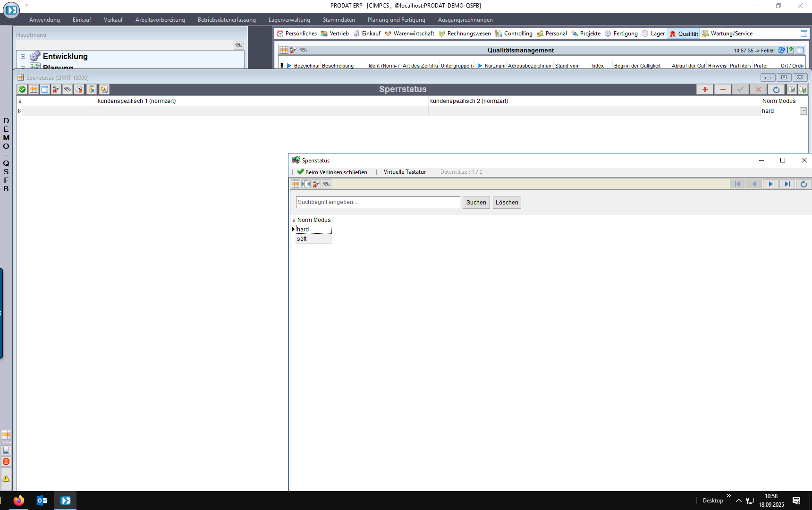The height and width of the screenshot is (510, 812).
Task: Delete the record with the red minus button
Action: click(723, 89)
